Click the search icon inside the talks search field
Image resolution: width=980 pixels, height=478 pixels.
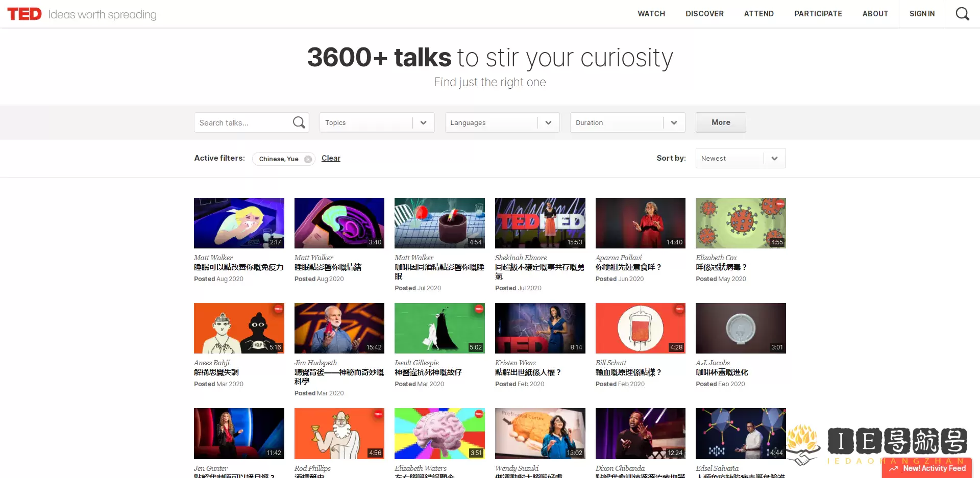(x=299, y=122)
